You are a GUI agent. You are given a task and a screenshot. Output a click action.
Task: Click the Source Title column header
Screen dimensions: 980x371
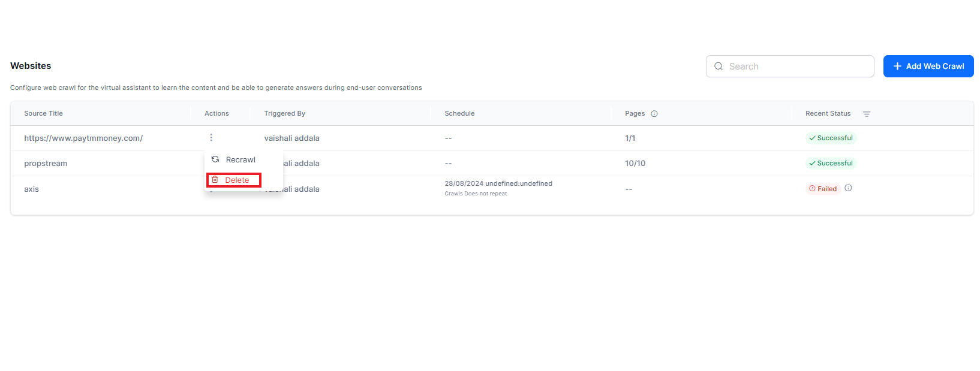(x=43, y=114)
